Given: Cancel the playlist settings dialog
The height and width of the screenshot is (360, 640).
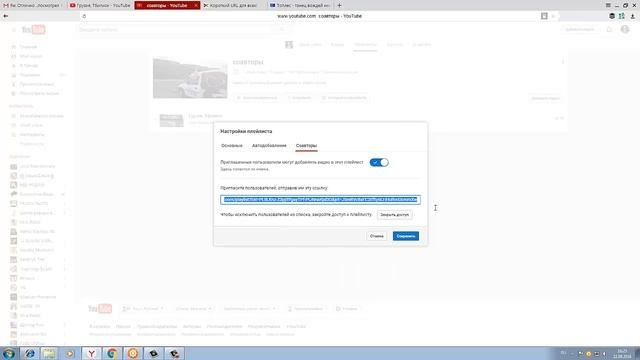Looking at the screenshot, I should coord(377,236).
